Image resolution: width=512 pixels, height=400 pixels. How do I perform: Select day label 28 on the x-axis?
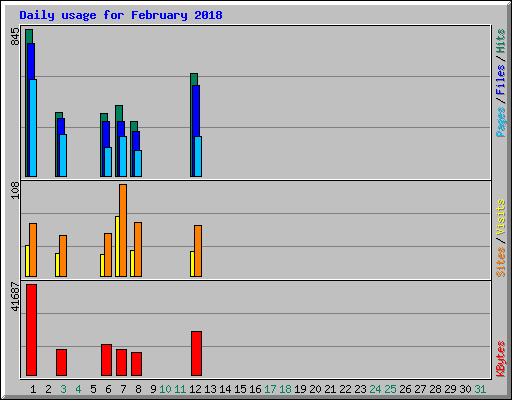(x=435, y=389)
